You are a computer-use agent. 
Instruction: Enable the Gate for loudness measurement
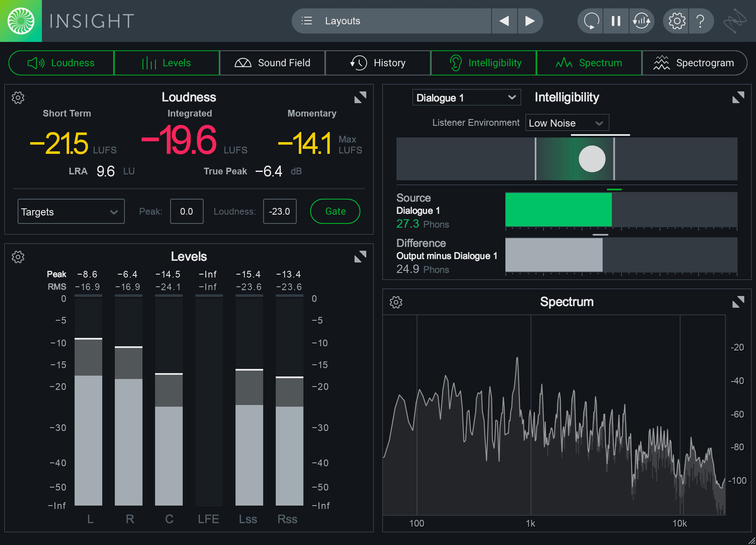pos(335,211)
